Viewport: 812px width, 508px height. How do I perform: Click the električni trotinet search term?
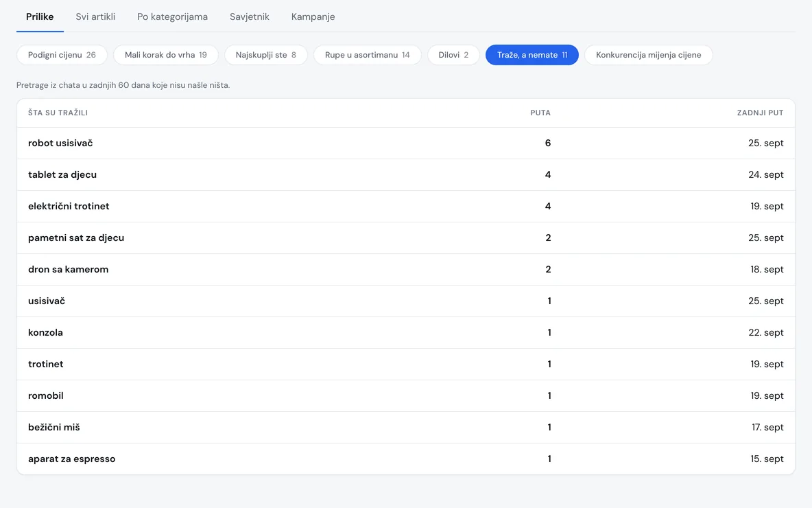pos(69,207)
